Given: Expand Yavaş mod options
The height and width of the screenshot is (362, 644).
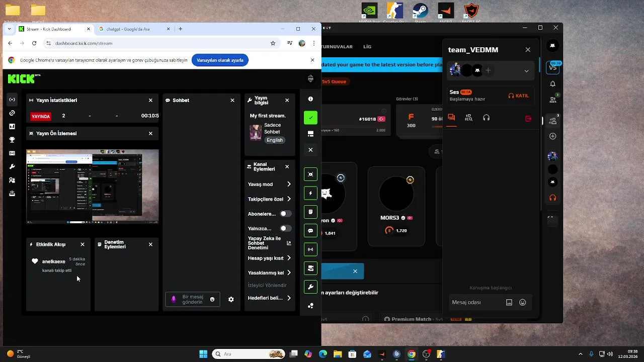Looking at the screenshot, I should click(x=289, y=184).
